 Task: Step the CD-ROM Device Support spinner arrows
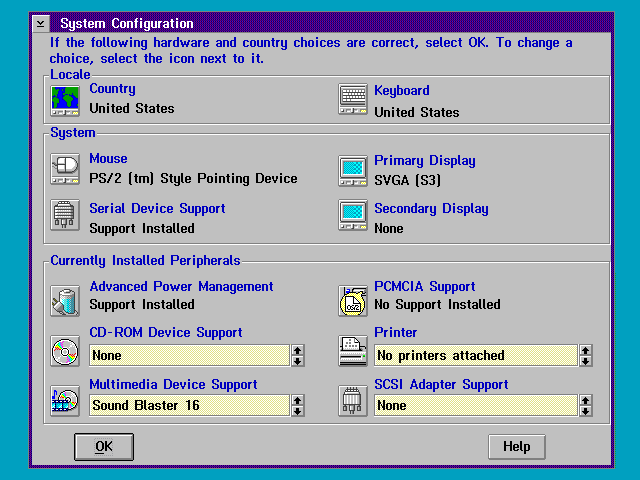[x=297, y=355]
